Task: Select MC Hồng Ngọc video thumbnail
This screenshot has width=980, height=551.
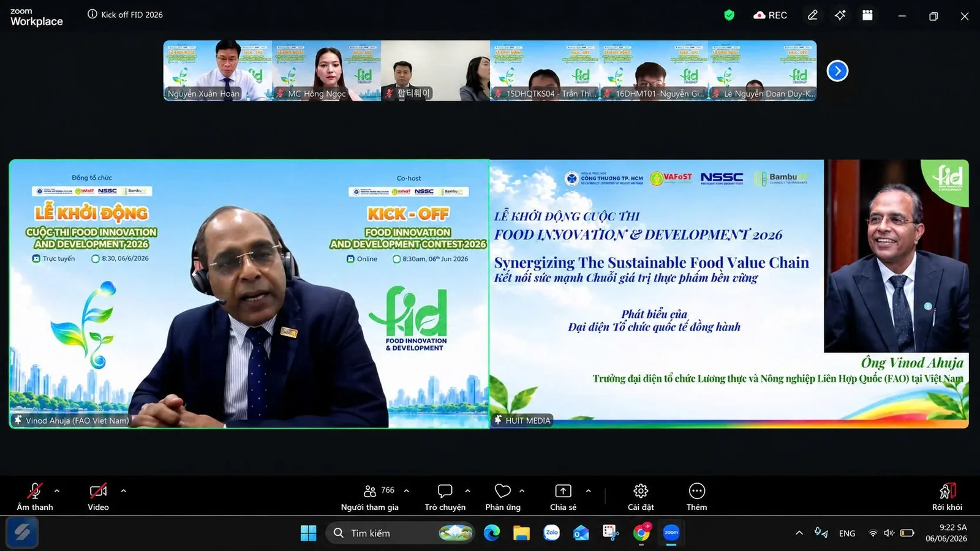Action: 326,70
